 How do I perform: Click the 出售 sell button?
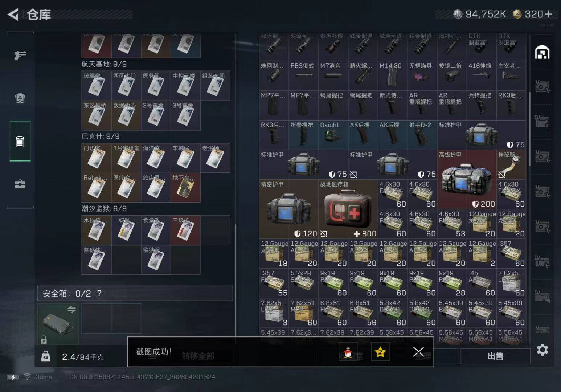click(495, 356)
